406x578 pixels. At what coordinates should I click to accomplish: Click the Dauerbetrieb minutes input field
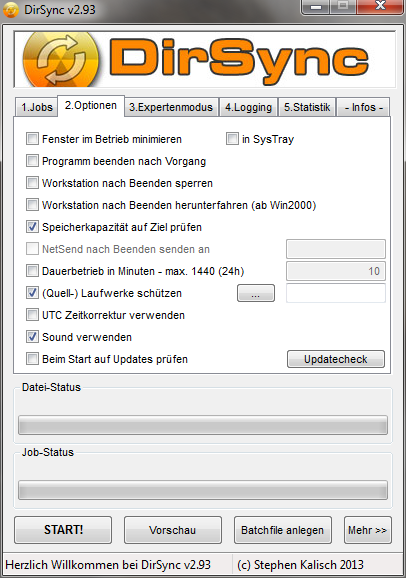click(x=336, y=271)
